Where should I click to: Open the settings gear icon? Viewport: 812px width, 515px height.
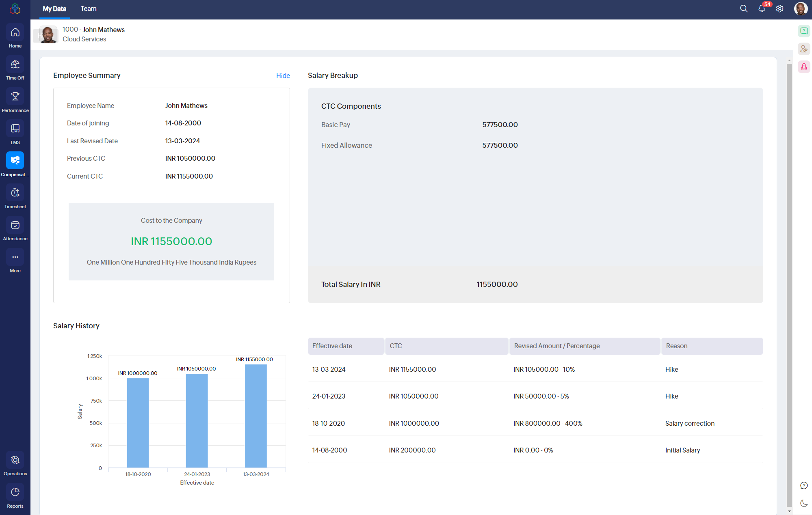[x=780, y=9]
